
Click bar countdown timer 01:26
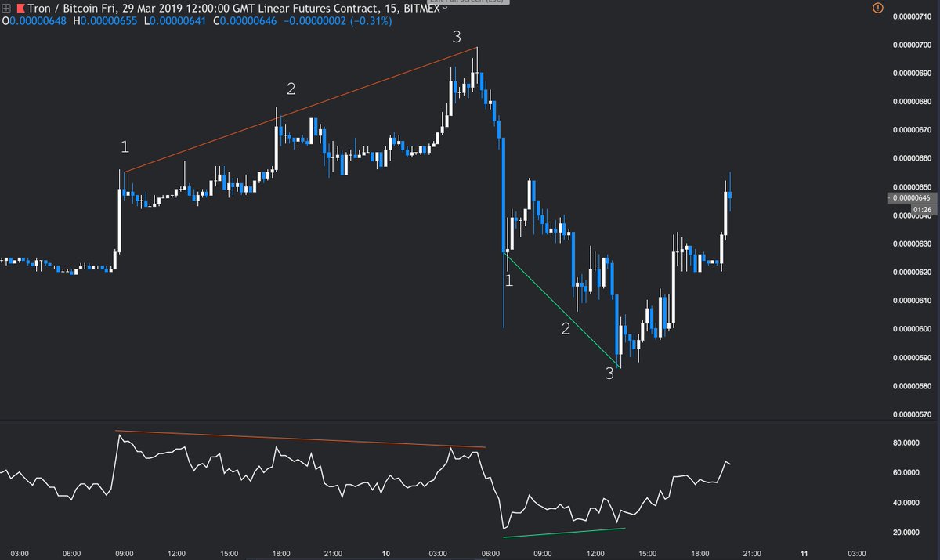pos(924,210)
